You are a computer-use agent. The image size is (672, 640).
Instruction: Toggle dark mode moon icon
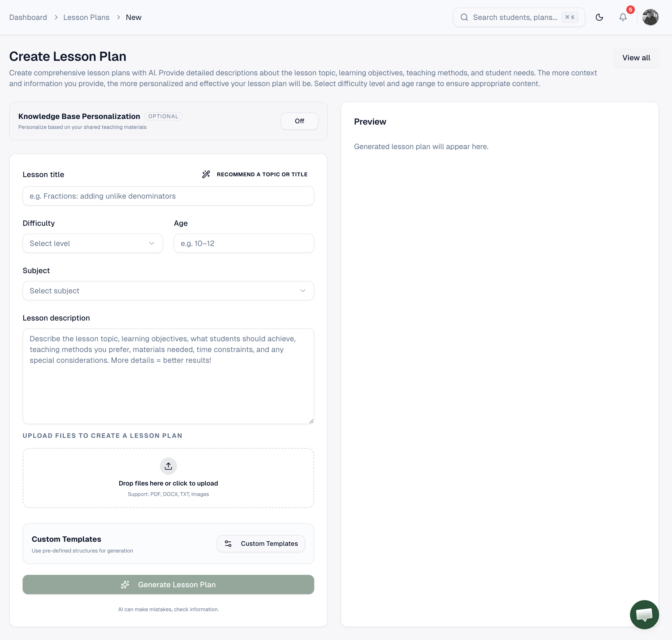click(x=599, y=17)
